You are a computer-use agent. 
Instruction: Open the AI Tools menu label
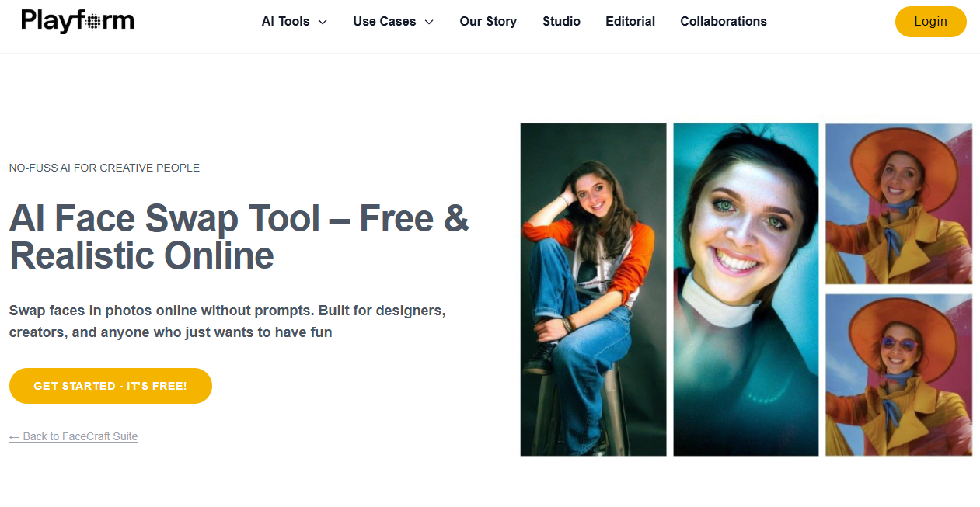point(285,22)
